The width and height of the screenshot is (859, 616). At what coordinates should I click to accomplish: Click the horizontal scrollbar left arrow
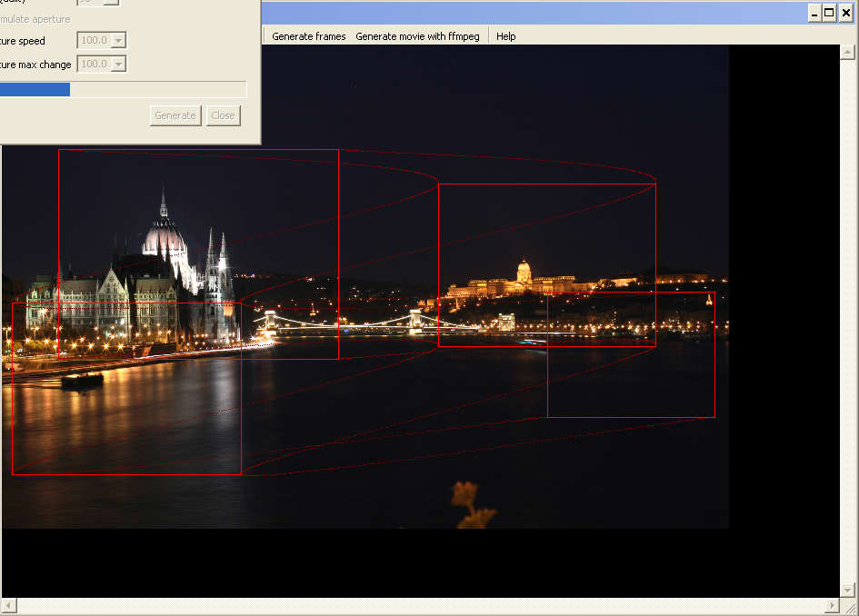9,606
